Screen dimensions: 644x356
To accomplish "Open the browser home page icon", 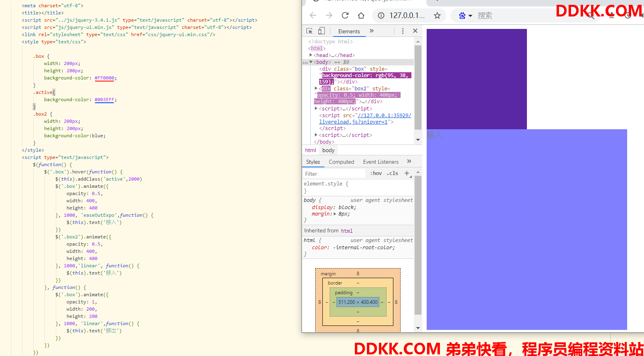I will (x=361, y=15).
